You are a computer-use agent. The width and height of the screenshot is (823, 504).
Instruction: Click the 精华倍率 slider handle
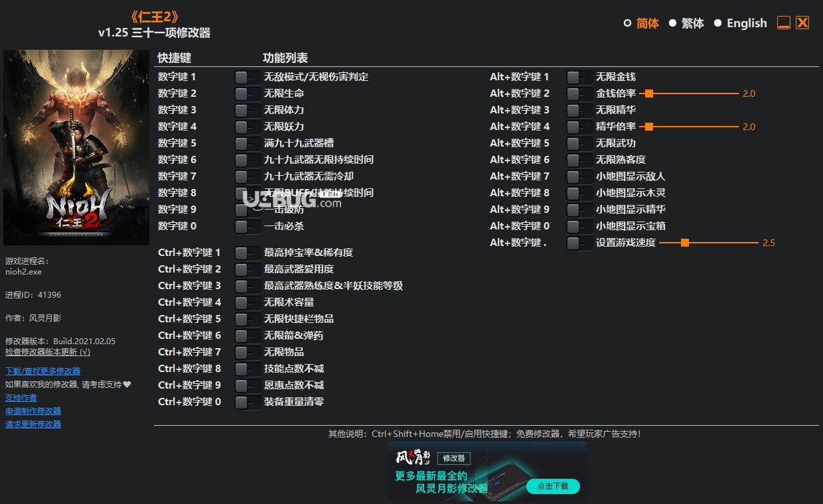pyautogui.click(x=649, y=127)
